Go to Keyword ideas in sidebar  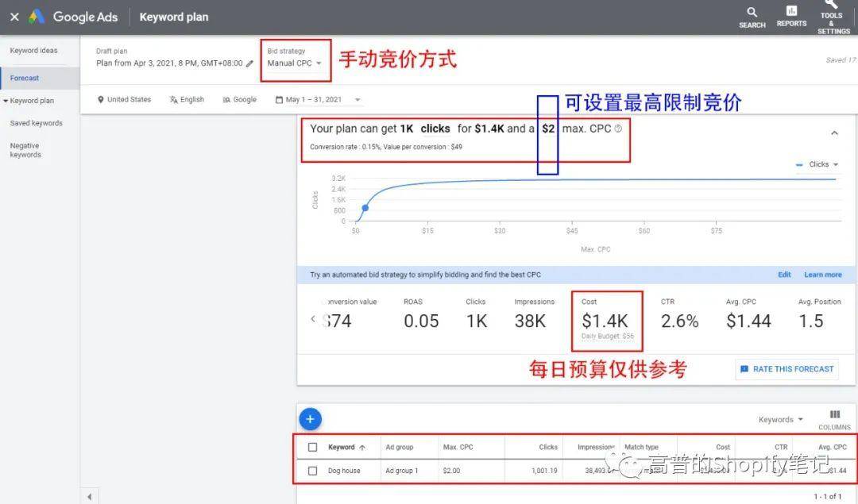click(x=33, y=51)
